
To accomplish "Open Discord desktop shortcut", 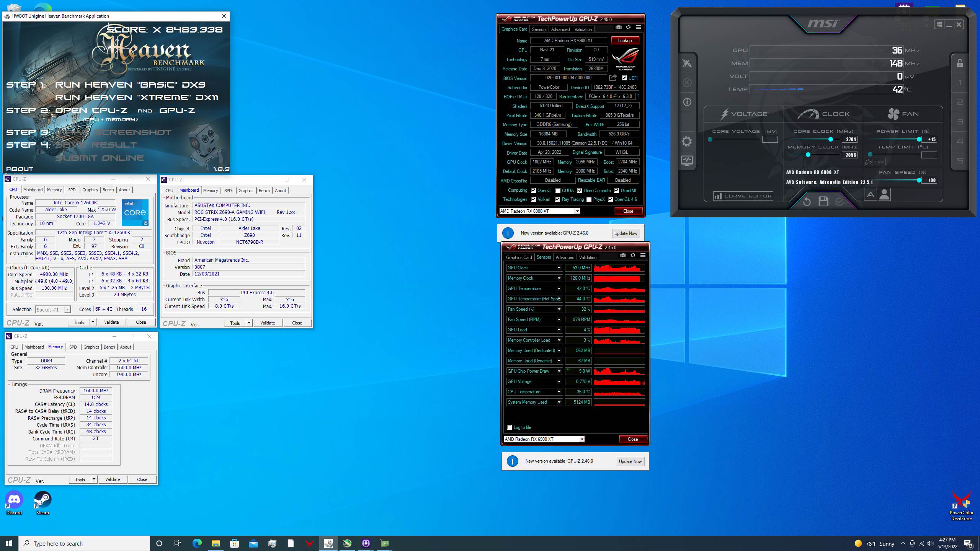I will click(14, 503).
